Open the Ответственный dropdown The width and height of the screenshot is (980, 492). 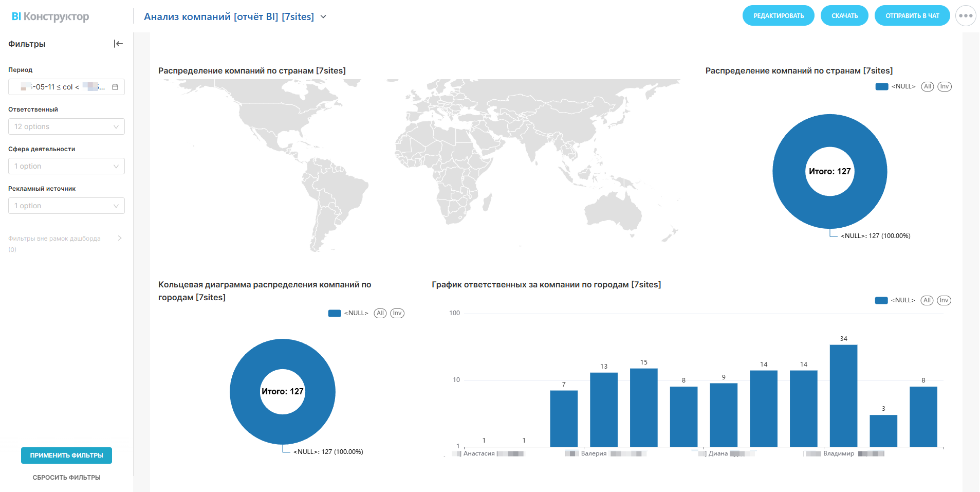point(66,126)
